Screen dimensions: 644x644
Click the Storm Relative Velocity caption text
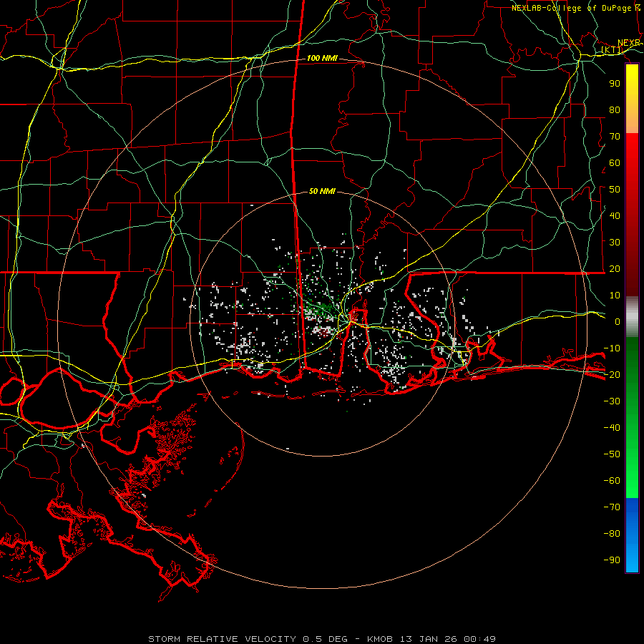(322, 639)
